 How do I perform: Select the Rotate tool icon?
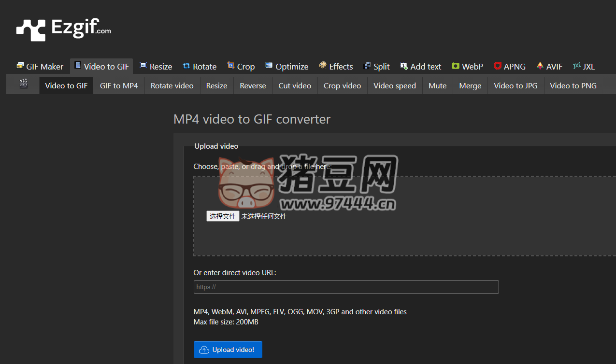(186, 66)
